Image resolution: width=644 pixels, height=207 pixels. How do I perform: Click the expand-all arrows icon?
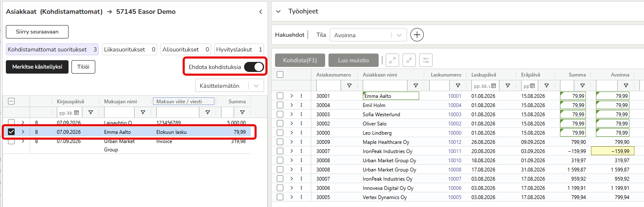pyautogui.click(x=392, y=60)
